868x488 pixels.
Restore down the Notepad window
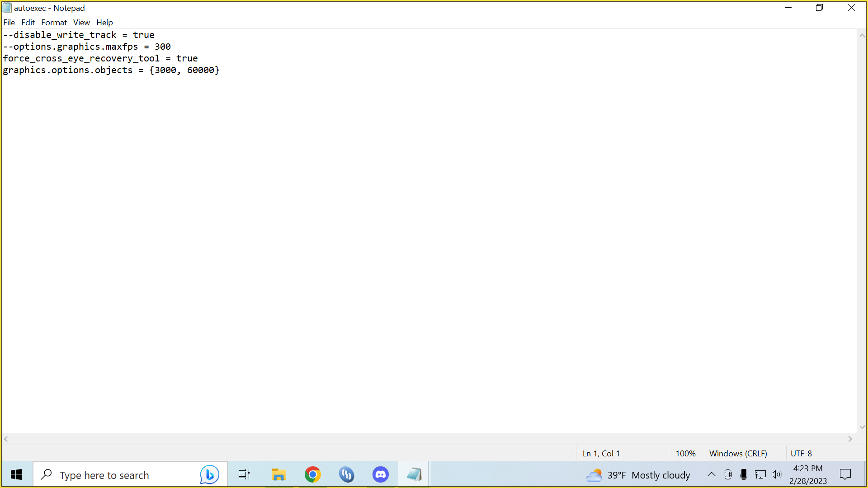coord(819,8)
